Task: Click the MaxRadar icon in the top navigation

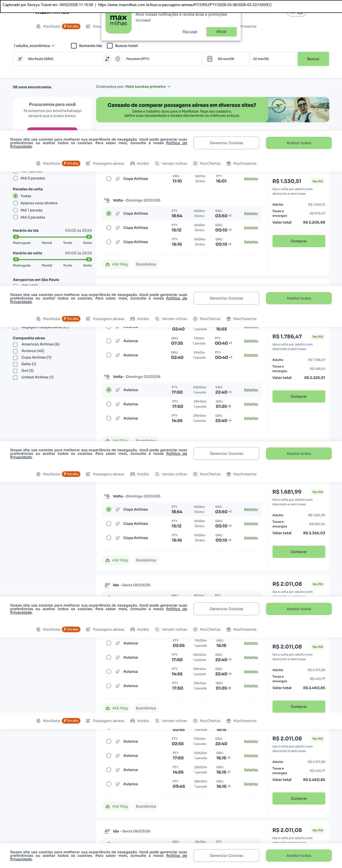Action: tap(38, 27)
